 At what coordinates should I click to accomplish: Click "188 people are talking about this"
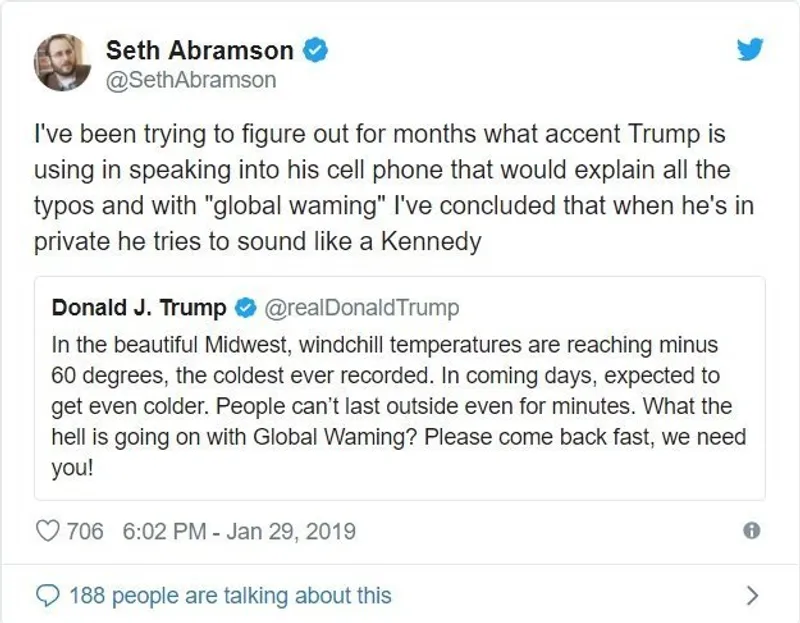[x=230, y=597]
